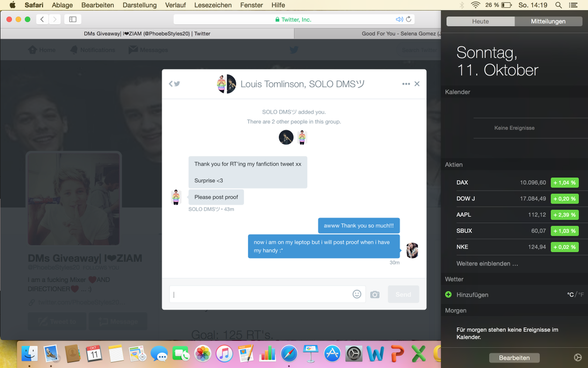Toggle the Safari sidebar button
This screenshot has width=588, height=368.
click(x=73, y=20)
